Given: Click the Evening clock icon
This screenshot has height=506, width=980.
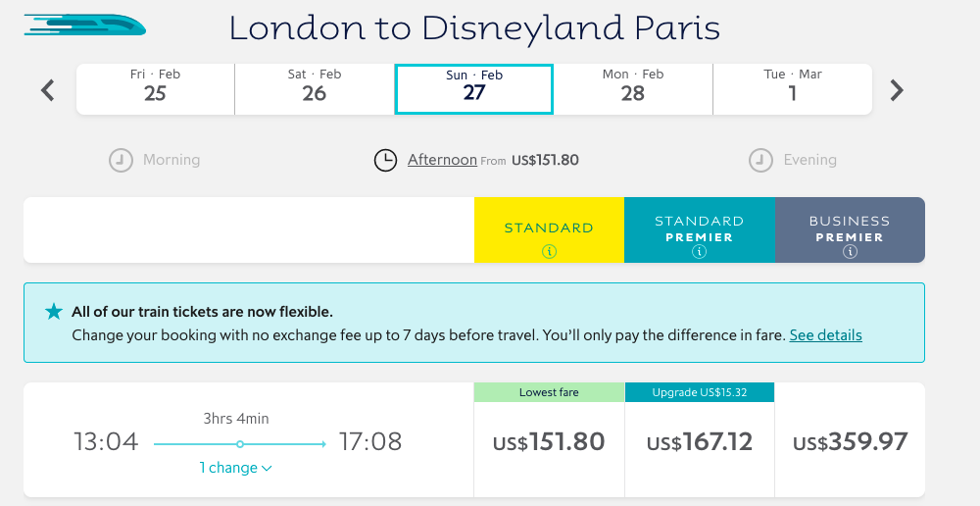Looking at the screenshot, I should pos(760,160).
